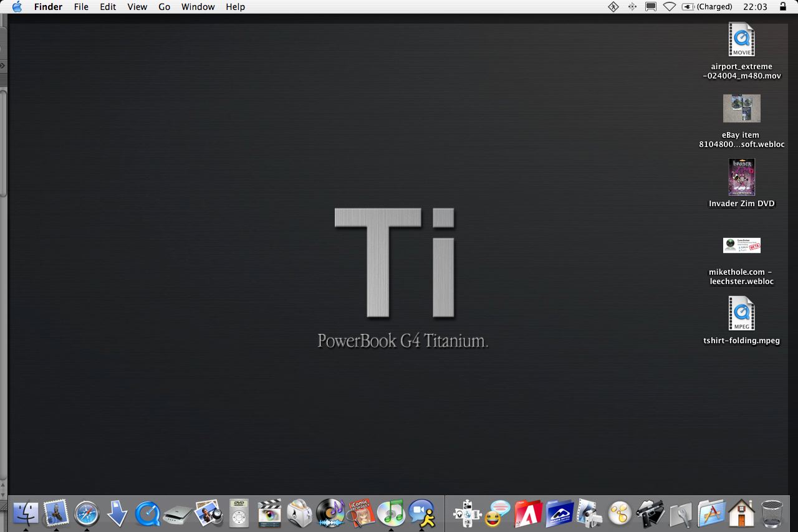Launch iChat from the Dock

point(422,514)
